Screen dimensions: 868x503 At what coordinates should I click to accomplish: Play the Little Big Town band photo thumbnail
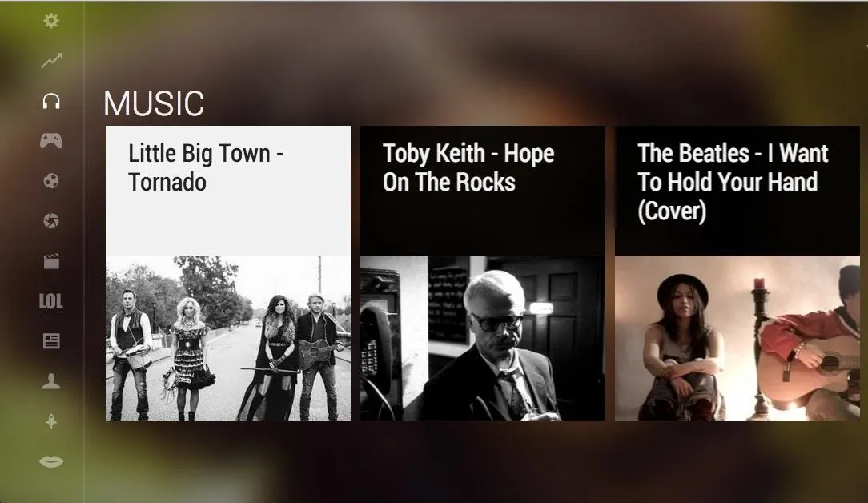click(x=228, y=338)
